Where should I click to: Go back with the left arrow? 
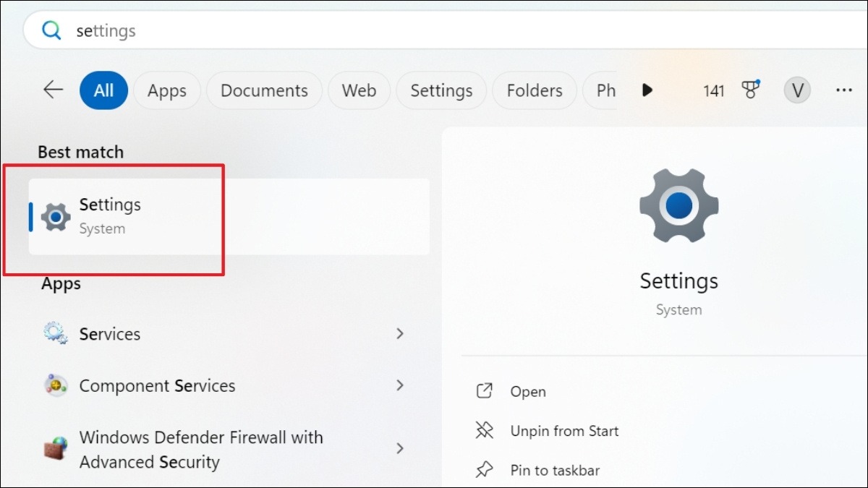[54, 90]
